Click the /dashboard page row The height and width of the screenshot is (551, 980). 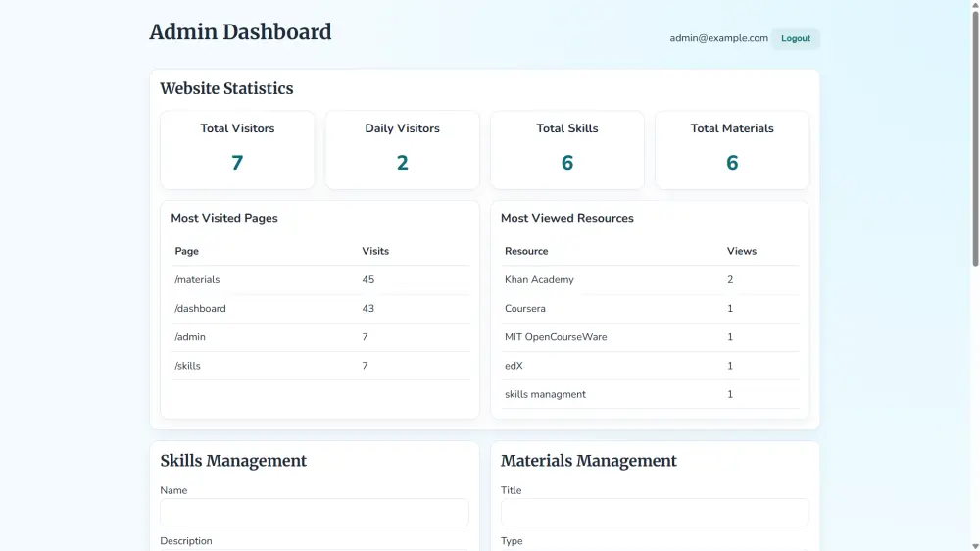(319, 309)
